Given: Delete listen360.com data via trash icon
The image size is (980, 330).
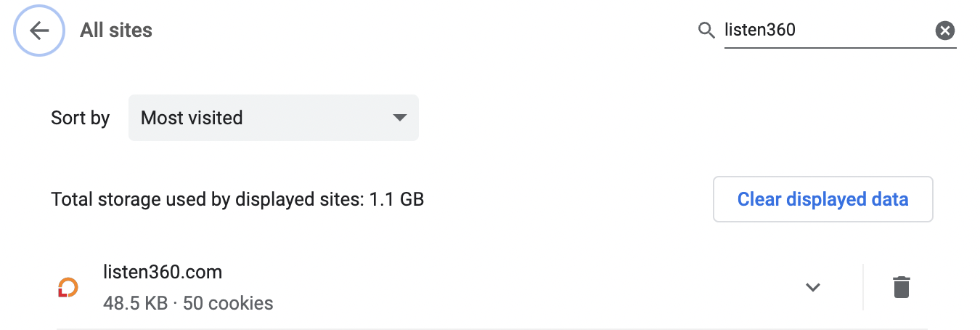Looking at the screenshot, I should (x=901, y=287).
